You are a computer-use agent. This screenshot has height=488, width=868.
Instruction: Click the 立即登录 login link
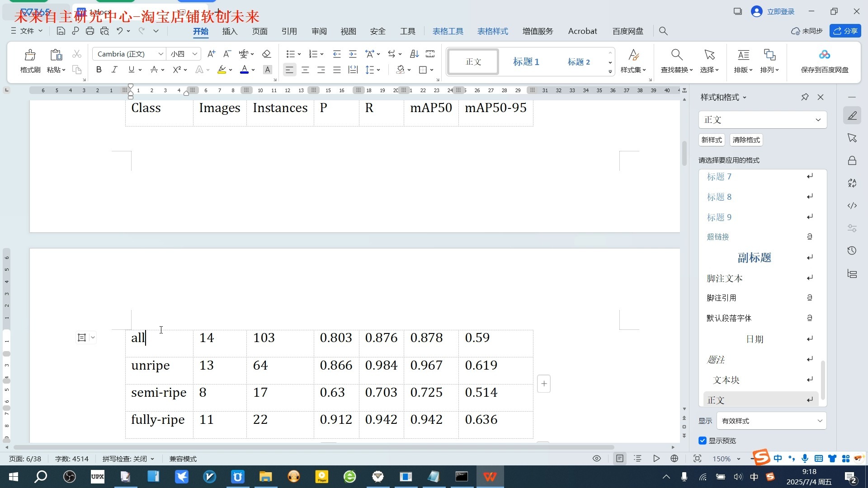tap(782, 11)
